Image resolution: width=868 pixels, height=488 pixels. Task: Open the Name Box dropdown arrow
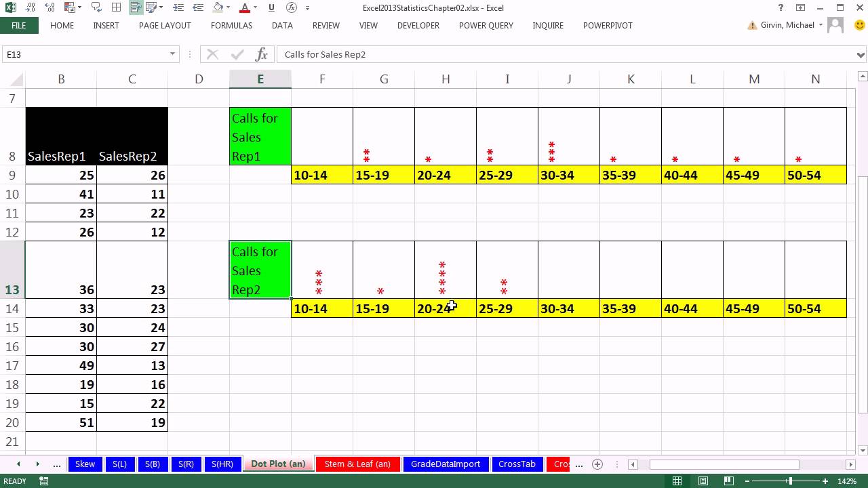[x=172, y=54]
